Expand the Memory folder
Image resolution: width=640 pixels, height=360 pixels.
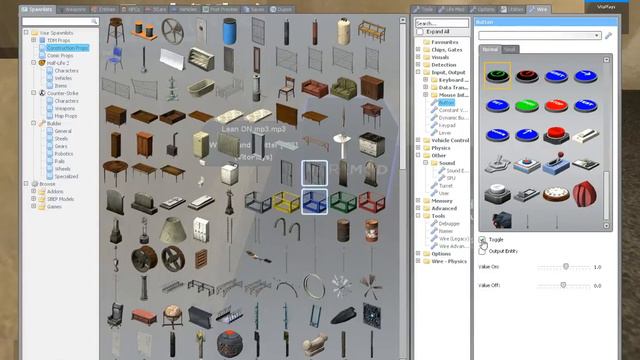pyautogui.click(x=418, y=200)
